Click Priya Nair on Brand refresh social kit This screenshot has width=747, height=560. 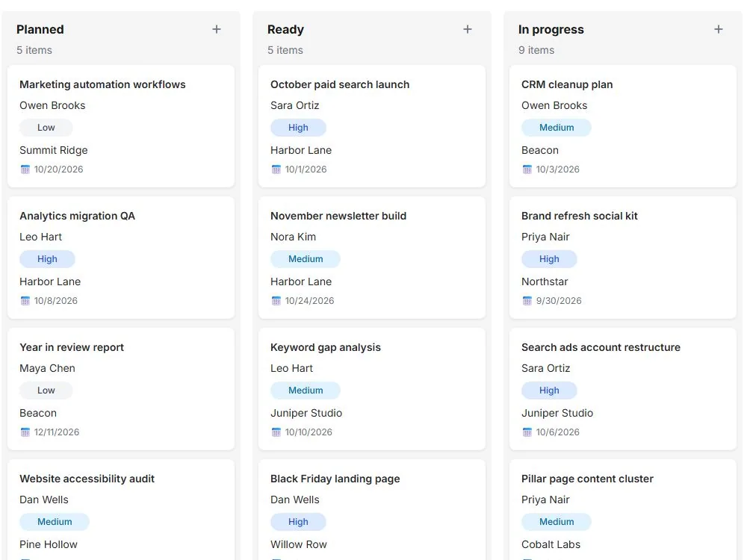545,237
